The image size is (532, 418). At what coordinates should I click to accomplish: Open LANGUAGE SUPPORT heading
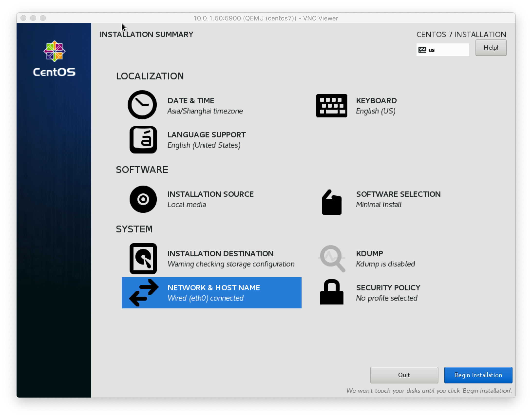point(207,135)
